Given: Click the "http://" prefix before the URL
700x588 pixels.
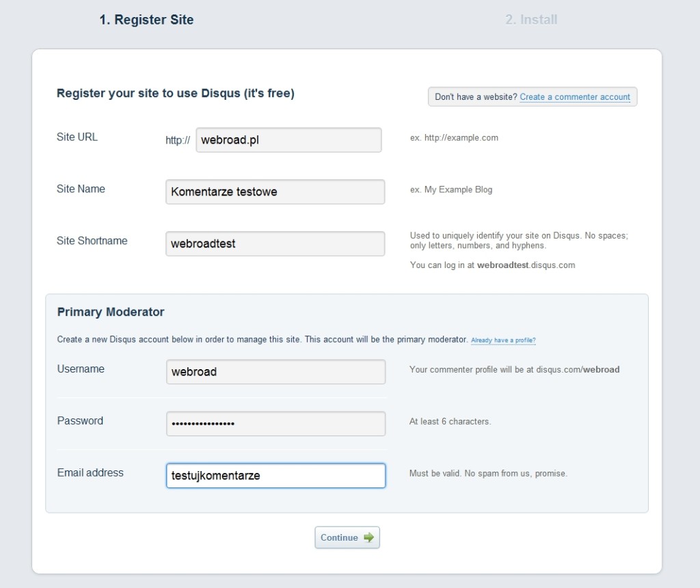Looking at the screenshot, I should (178, 140).
